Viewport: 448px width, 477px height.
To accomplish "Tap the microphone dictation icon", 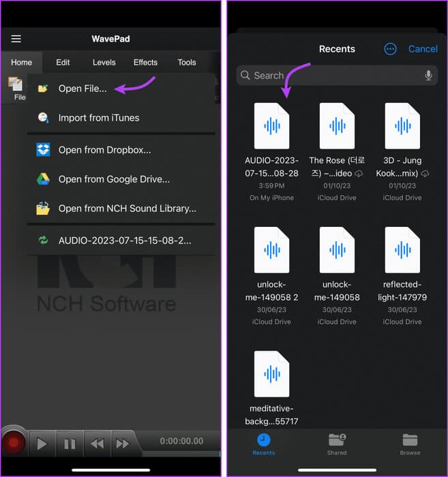I will tap(428, 75).
